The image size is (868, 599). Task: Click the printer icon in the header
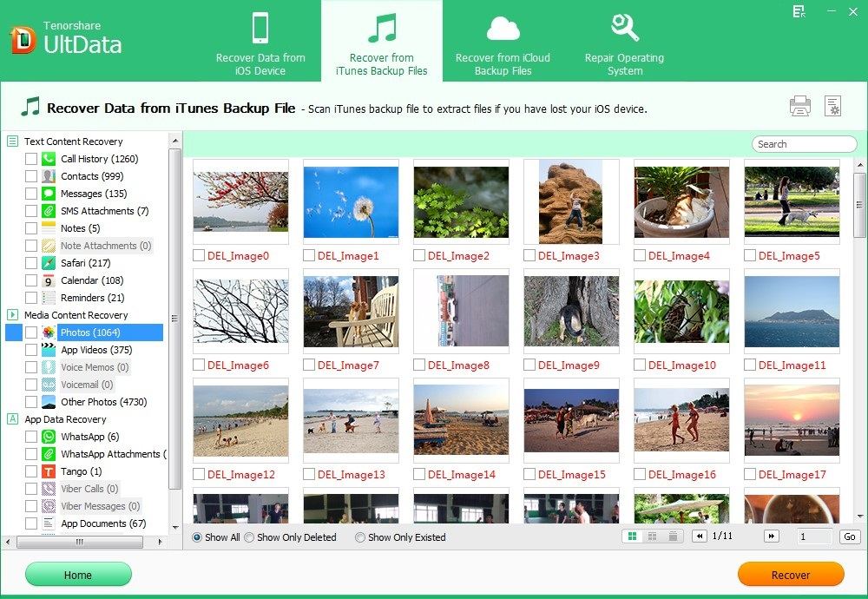(799, 106)
